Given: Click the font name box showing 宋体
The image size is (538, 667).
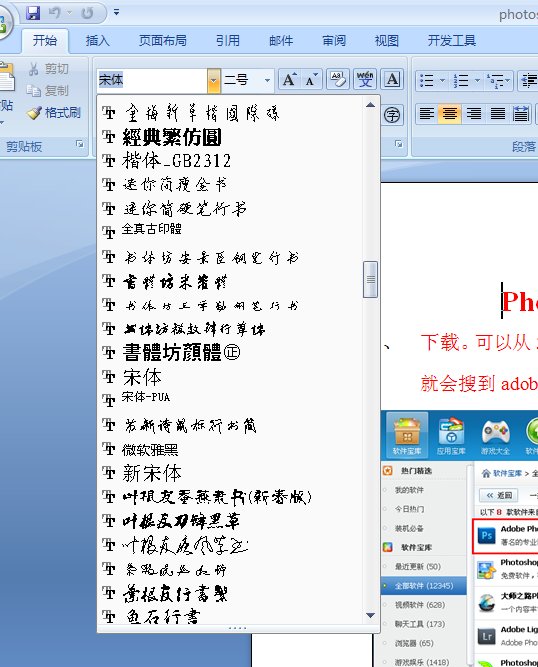Looking at the screenshot, I should pyautogui.click(x=152, y=80).
